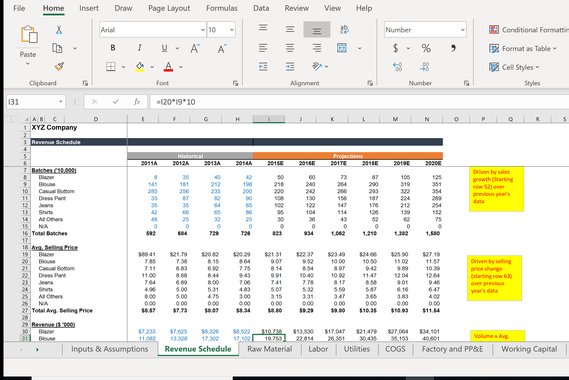Click the Name Box showing I31
The image size is (569, 380).
coord(36,102)
